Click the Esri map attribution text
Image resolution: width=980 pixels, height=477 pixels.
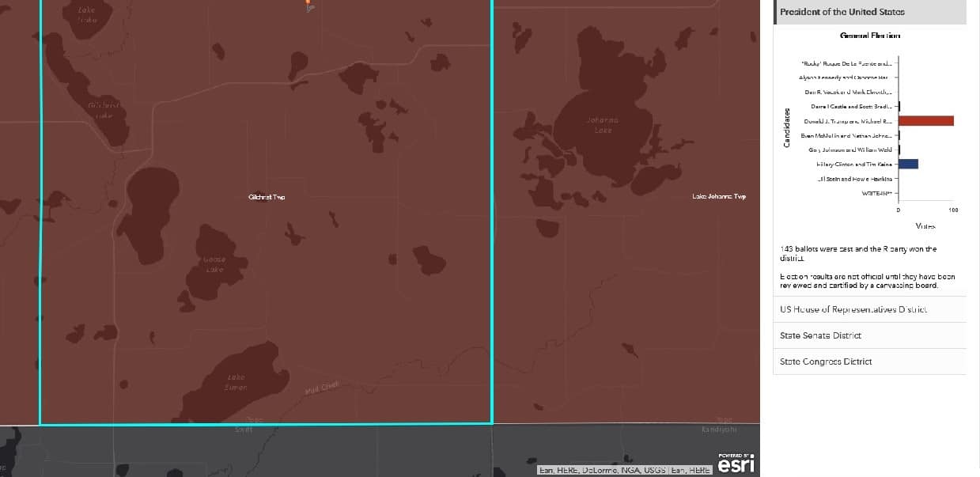624,470
